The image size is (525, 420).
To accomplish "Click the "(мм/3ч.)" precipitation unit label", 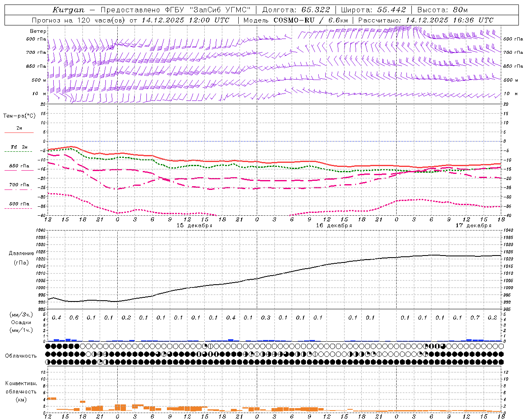I will (21, 315).
